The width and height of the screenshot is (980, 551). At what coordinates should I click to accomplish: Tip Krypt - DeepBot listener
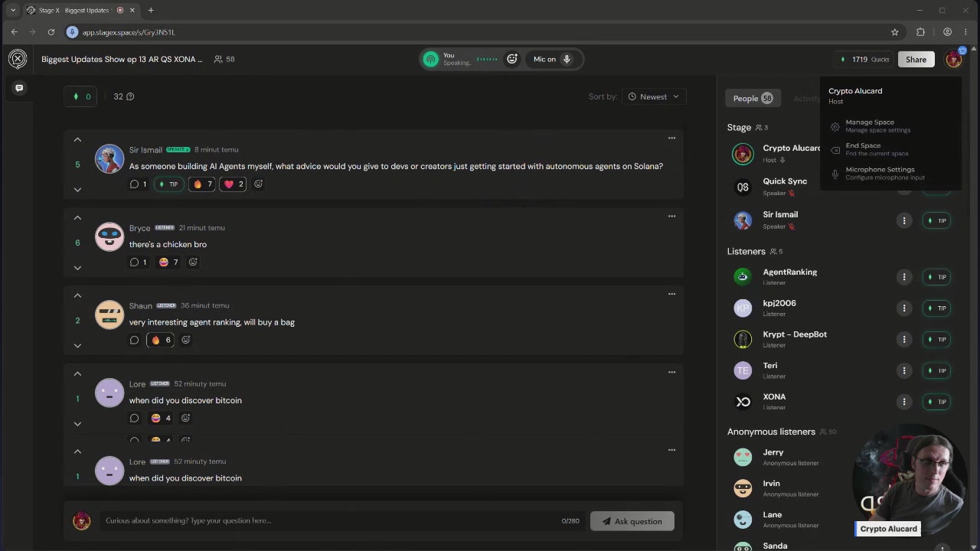point(936,339)
